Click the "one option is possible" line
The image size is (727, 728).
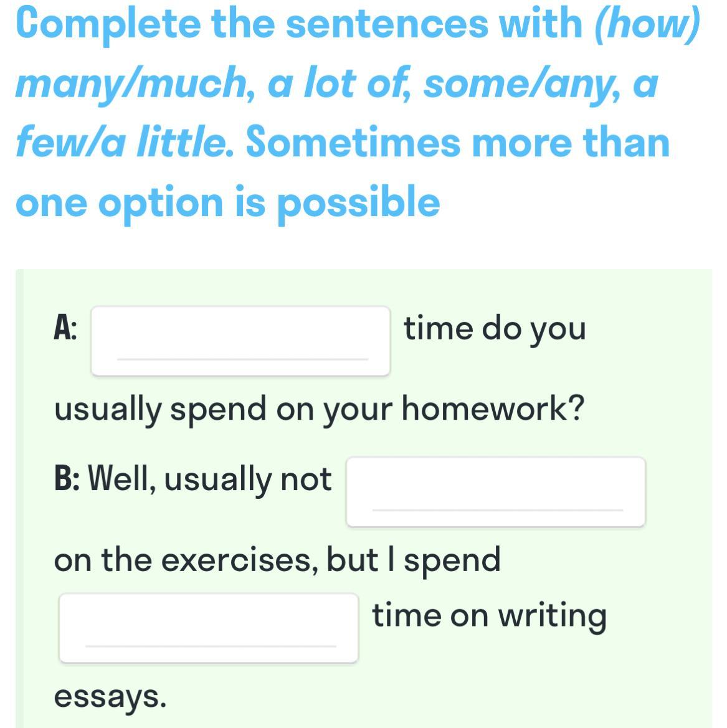[x=228, y=202]
